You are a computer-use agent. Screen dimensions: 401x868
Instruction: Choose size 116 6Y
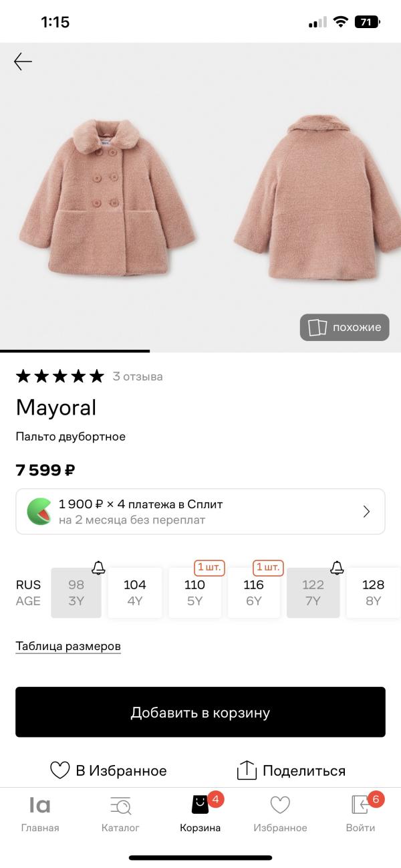(x=254, y=592)
